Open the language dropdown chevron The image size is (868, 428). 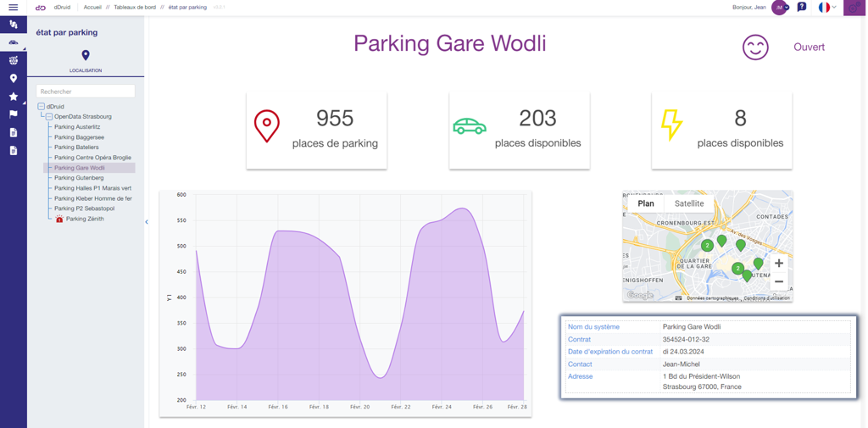[834, 7]
